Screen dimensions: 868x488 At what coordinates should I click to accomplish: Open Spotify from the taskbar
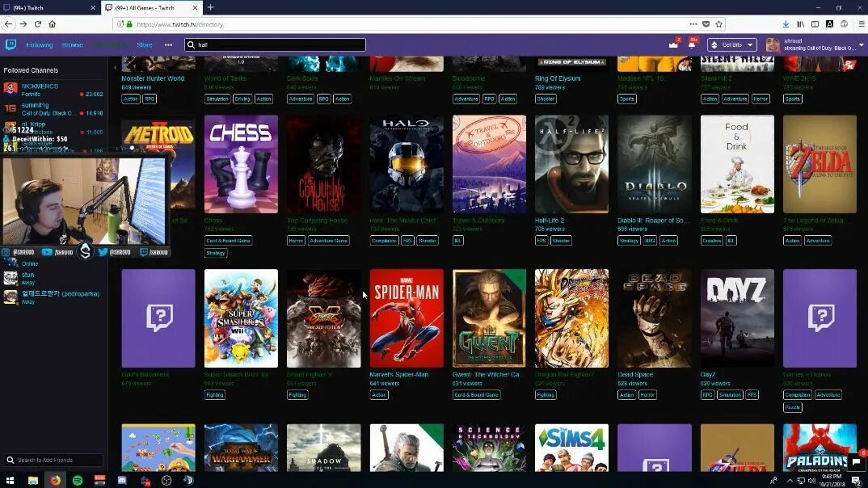click(78, 480)
